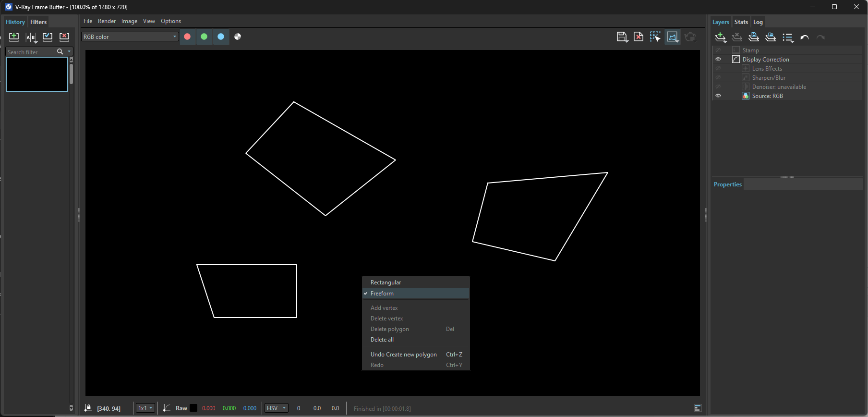This screenshot has width=868, height=417.
Task: Click into the Search filter field
Action: (x=30, y=52)
